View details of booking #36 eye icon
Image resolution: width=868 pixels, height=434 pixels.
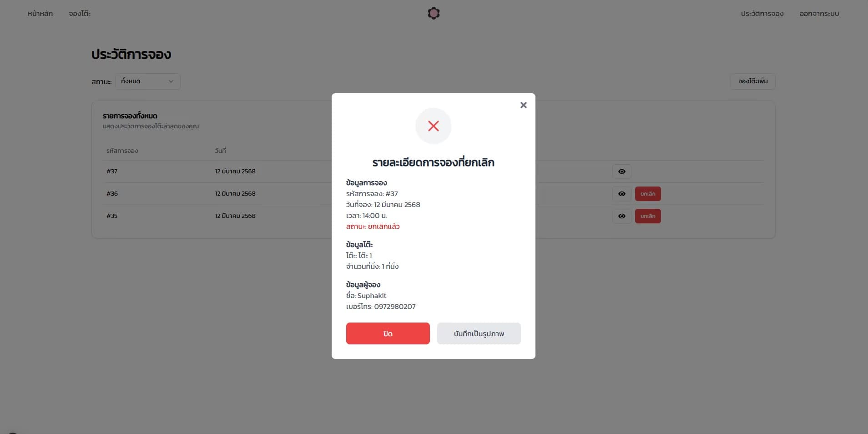[622, 194]
